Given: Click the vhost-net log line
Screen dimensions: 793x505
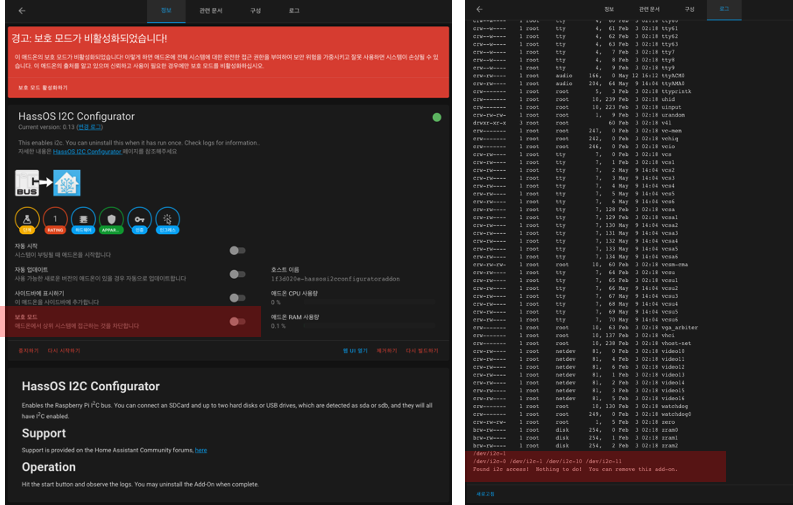Looking at the screenshot, I should (582, 343).
